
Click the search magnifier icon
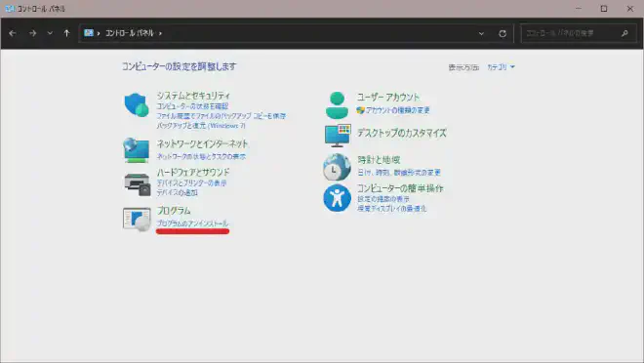(624, 33)
